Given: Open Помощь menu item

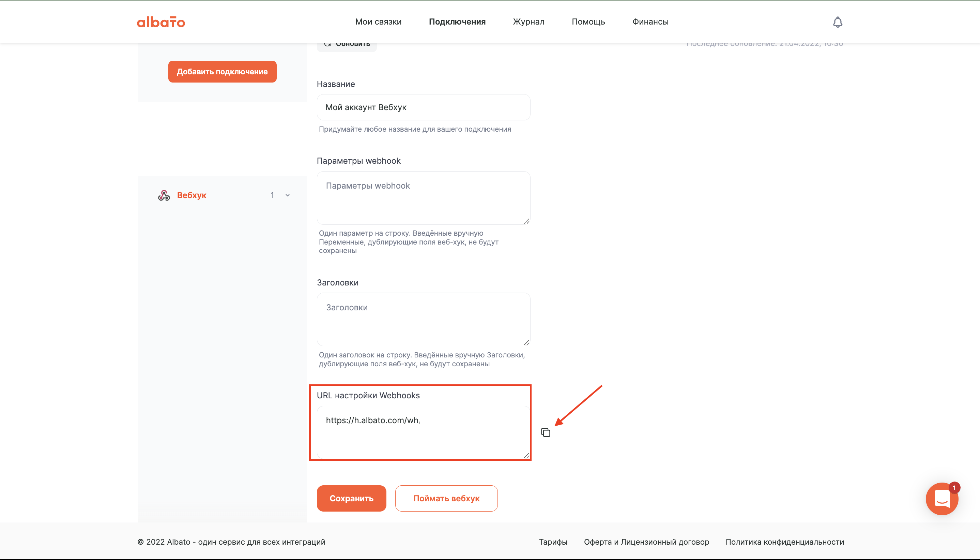Looking at the screenshot, I should [588, 22].
